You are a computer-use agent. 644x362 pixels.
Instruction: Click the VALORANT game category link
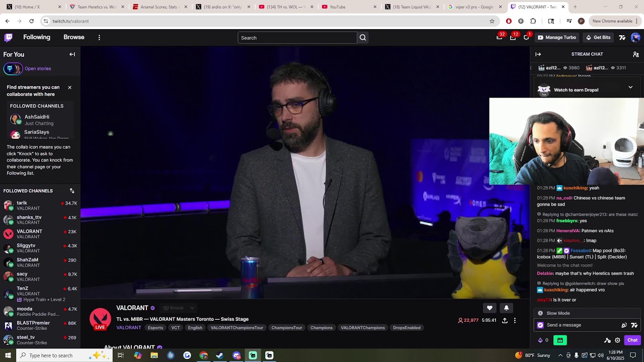coord(129,328)
